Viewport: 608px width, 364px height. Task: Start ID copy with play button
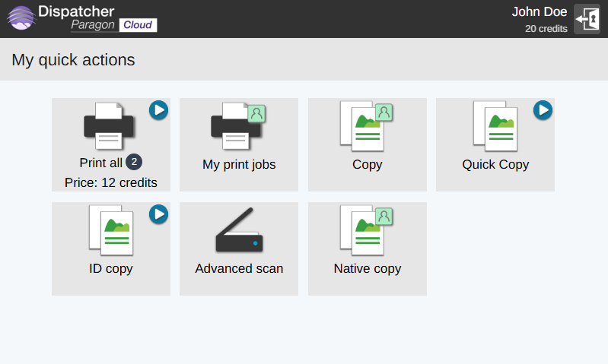[158, 214]
